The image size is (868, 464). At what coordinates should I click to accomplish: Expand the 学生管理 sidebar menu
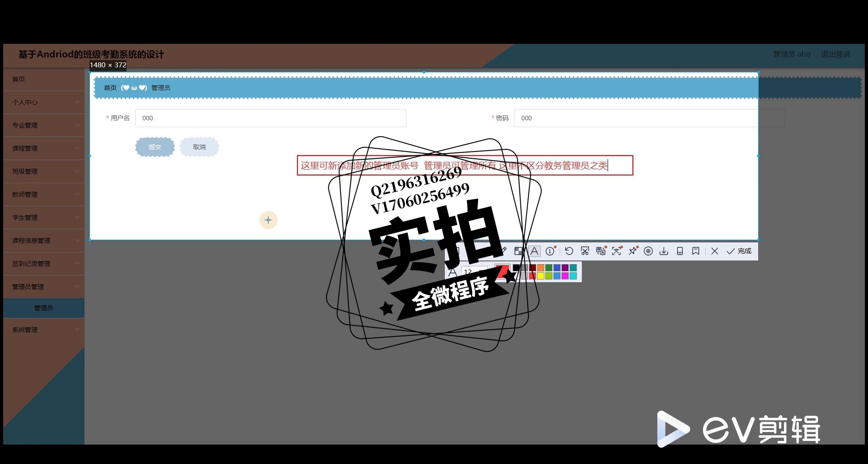44,218
